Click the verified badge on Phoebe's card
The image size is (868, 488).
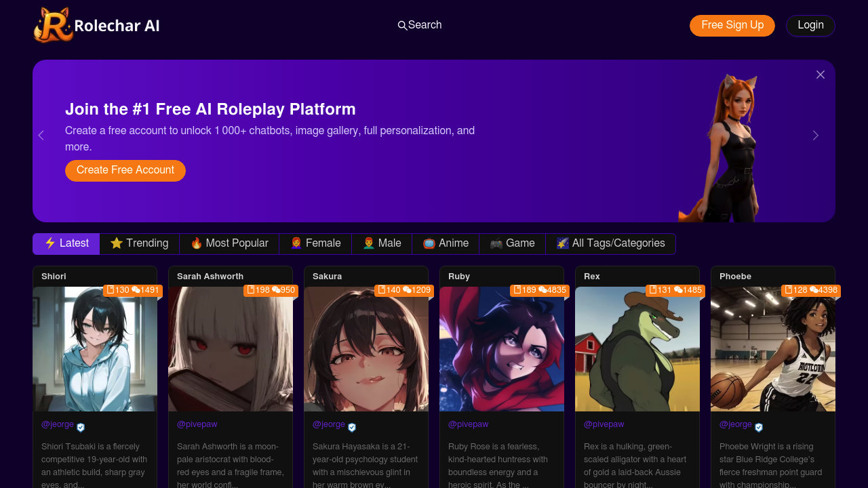[x=759, y=428]
